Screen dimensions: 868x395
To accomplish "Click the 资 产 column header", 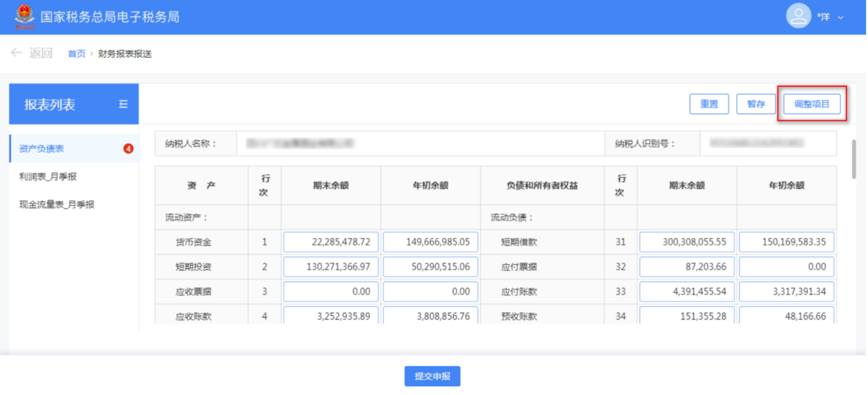I will click(x=201, y=185).
